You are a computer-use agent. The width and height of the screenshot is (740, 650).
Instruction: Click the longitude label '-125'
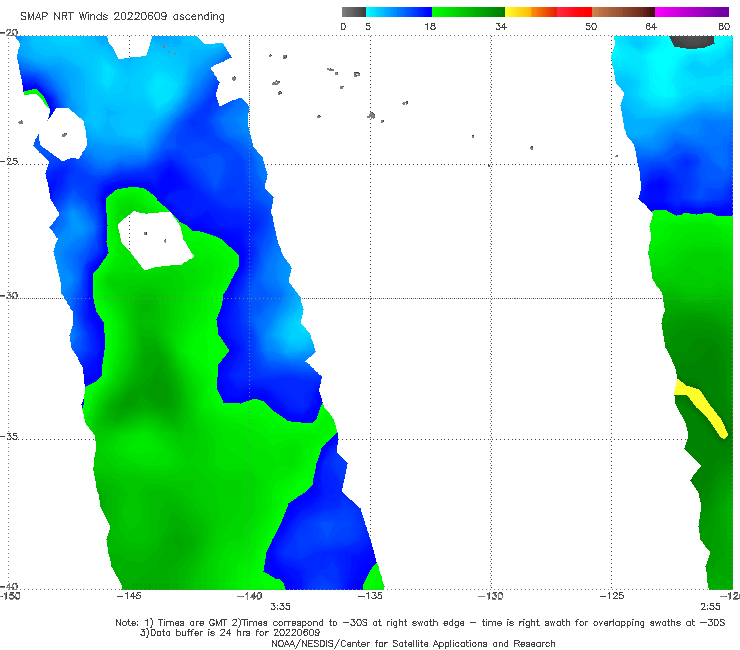(612, 596)
